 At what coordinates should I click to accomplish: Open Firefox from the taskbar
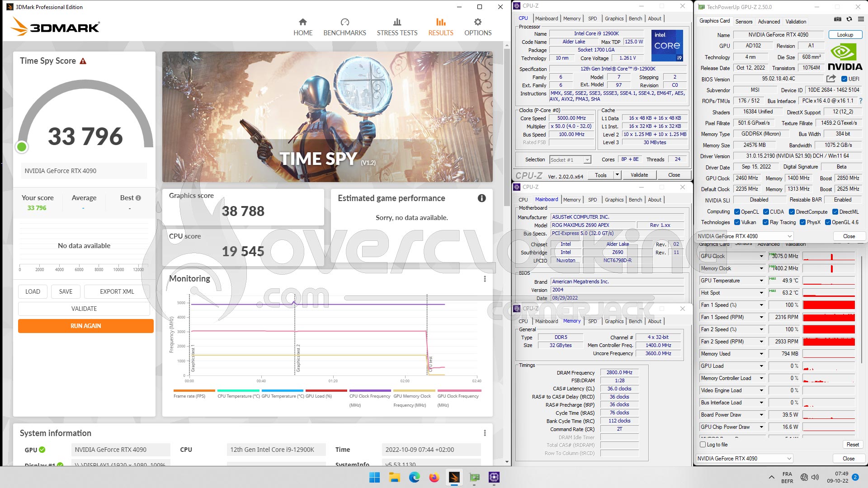434,477
